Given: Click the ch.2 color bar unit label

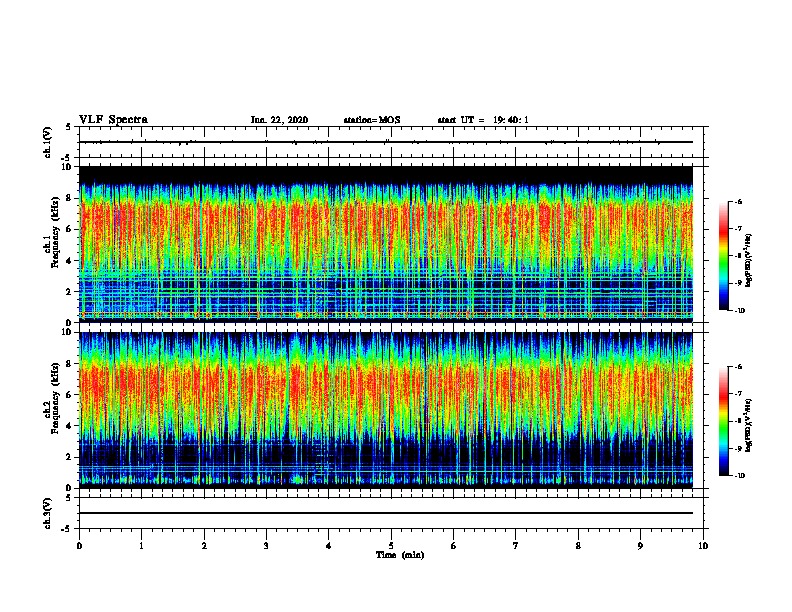Looking at the screenshot, I should [749, 426].
